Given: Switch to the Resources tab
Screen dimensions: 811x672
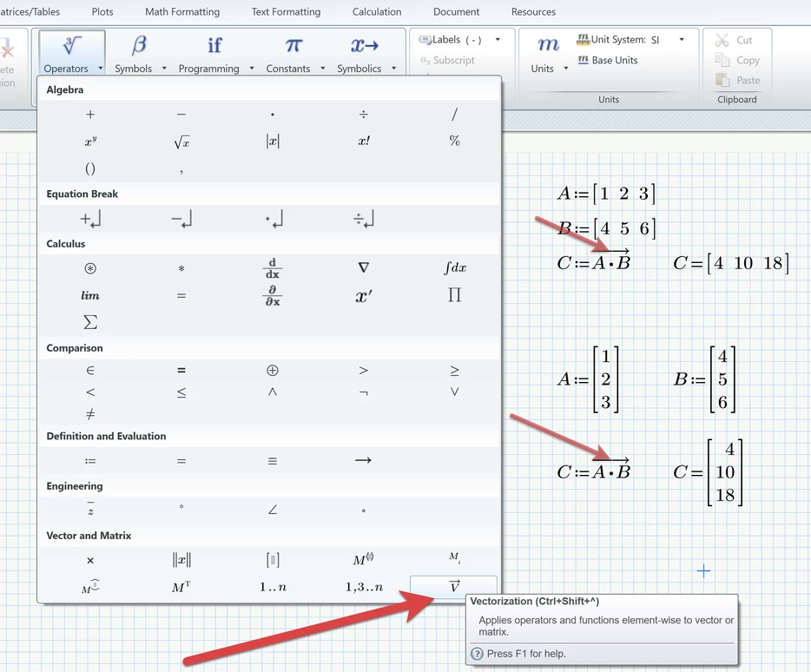Looking at the screenshot, I should pos(533,11).
